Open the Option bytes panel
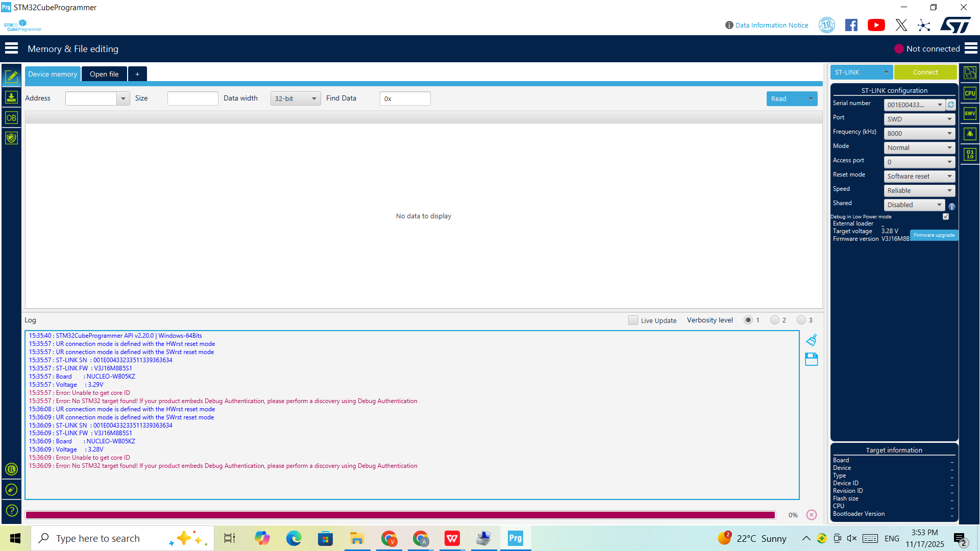The height and width of the screenshot is (551, 980). [11, 117]
